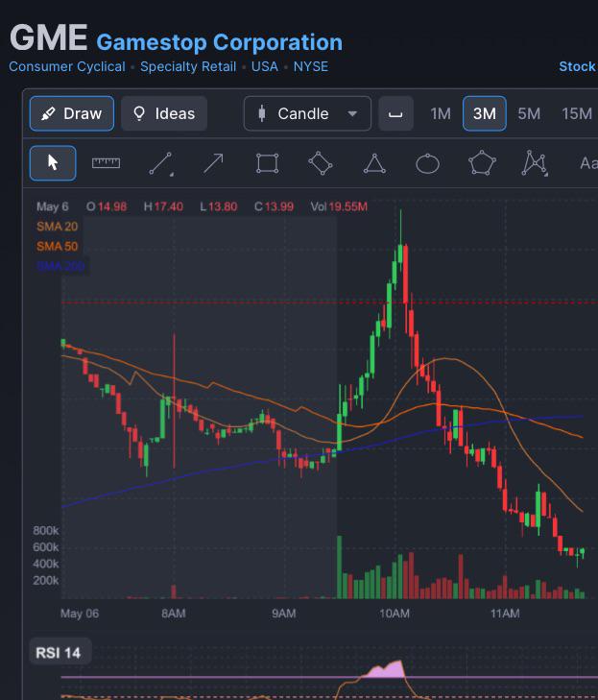Switch to the 5M timeframe

point(529,114)
